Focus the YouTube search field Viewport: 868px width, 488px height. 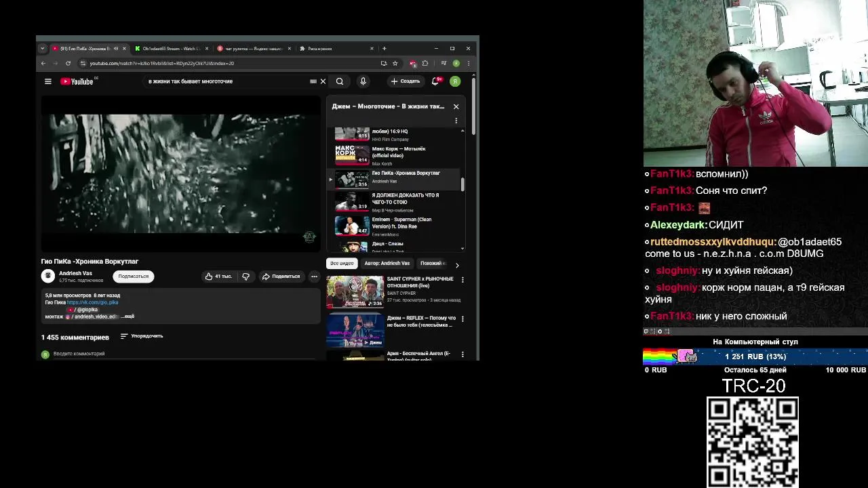[227, 81]
